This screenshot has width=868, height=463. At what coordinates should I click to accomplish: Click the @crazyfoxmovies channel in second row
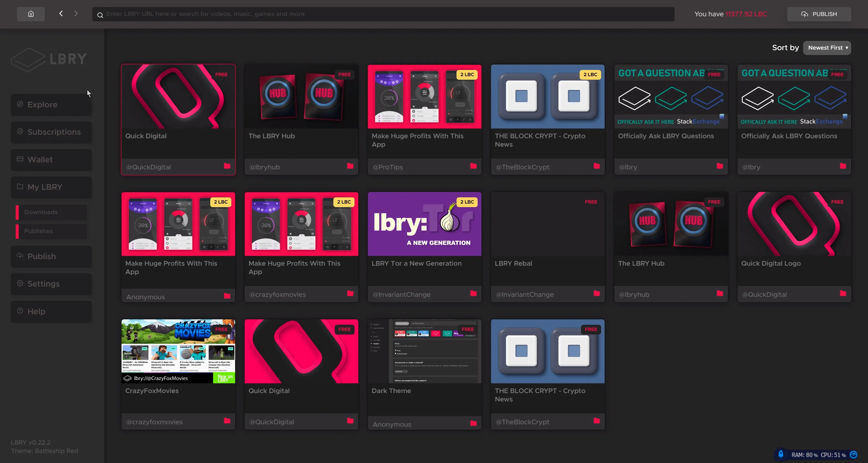click(x=277, y=294)
